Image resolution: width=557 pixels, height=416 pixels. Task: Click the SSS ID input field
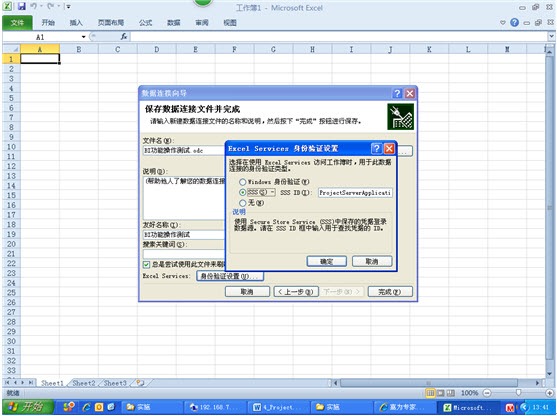point(355,193)
